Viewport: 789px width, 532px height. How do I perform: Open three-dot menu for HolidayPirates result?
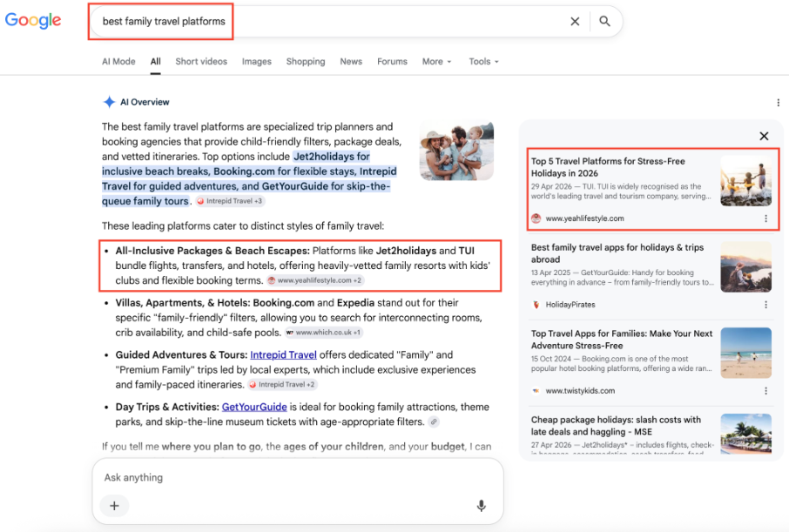[x=765, y=305]
